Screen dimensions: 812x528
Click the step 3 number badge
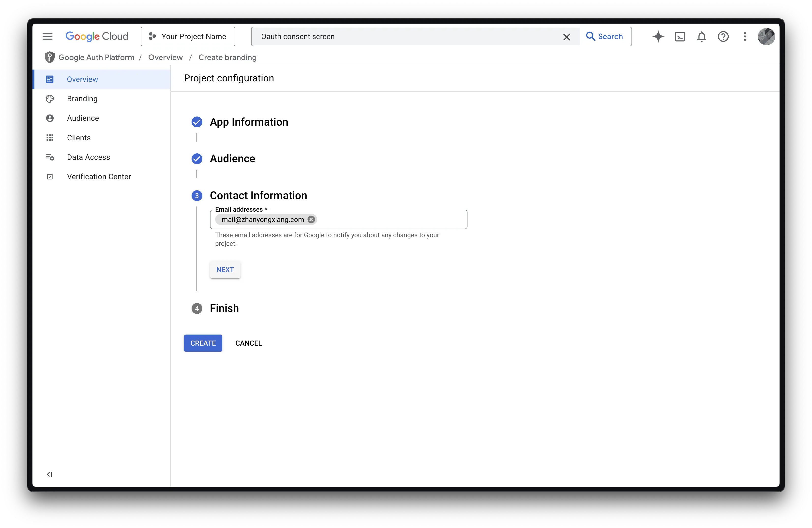pyautogui.click(x=197, y=195)
